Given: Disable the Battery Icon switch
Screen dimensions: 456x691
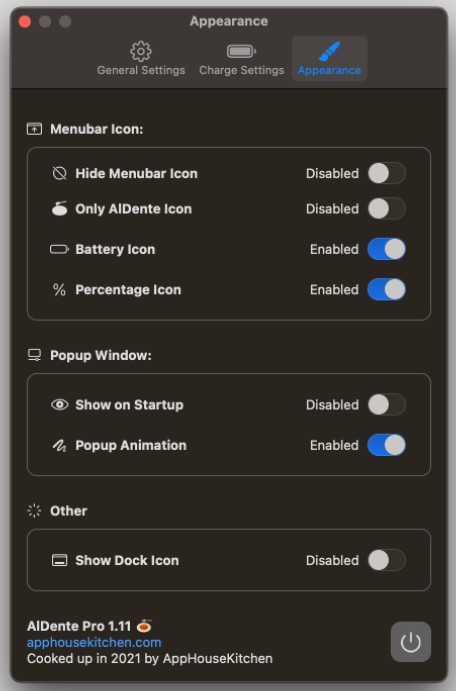Looking at the screenshot, I should pyautogui.click(x=387, y=249).
